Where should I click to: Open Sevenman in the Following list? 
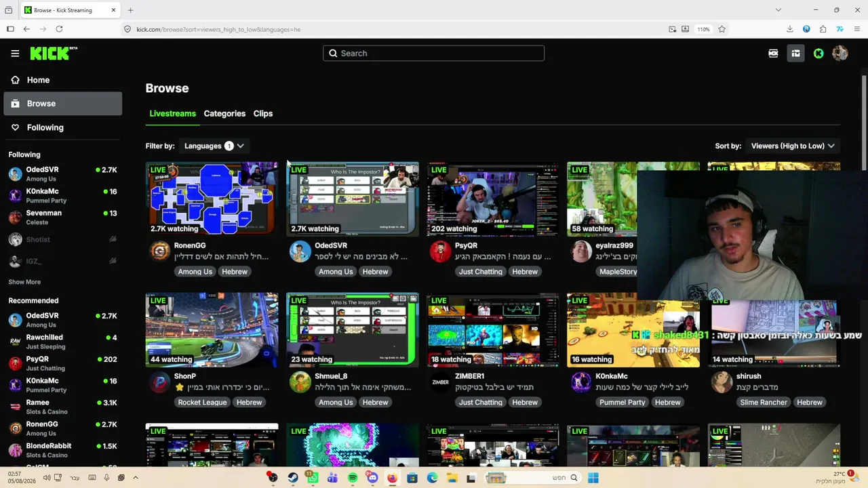(x=62, y=218)
